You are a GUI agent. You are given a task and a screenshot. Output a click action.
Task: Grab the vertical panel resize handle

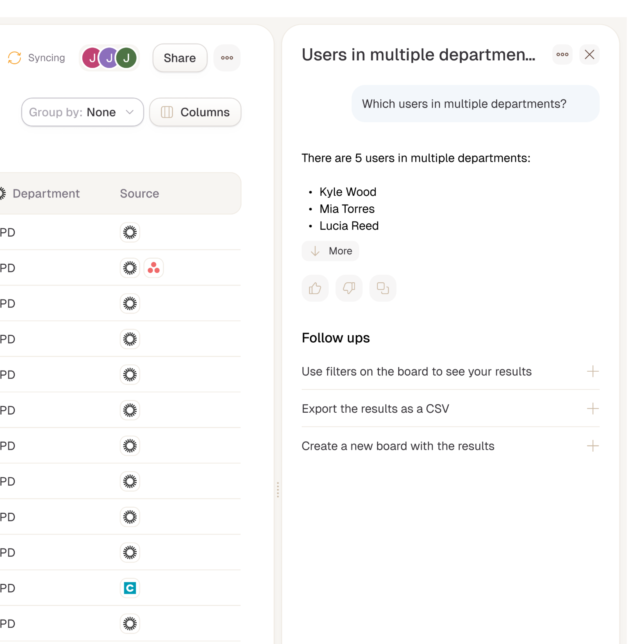point(277,489)
